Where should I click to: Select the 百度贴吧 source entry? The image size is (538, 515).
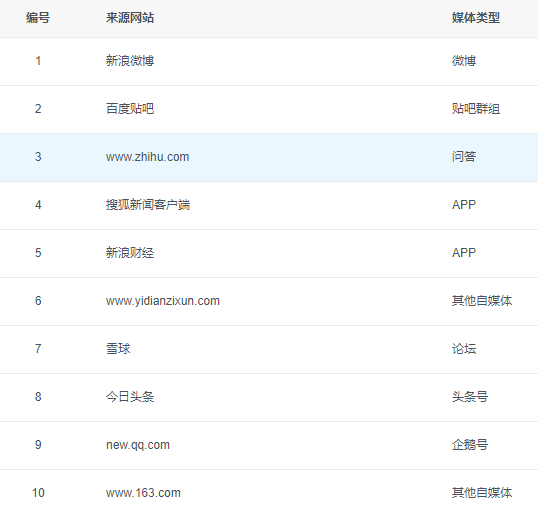point(130,109)
